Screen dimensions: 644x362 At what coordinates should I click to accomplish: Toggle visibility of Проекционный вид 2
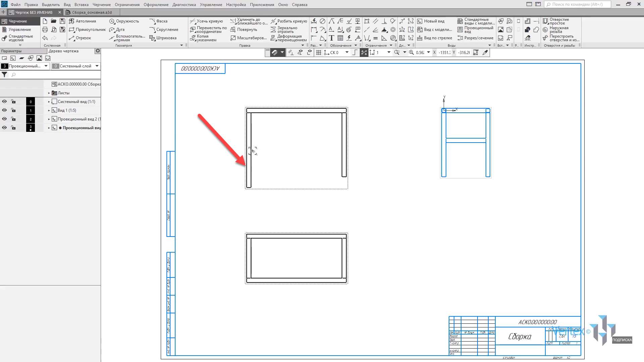pyautogui.click(x=4, y=119)
